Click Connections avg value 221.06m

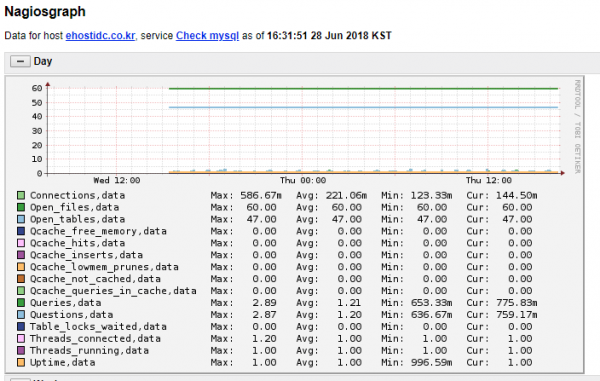(x=346, y=195)
